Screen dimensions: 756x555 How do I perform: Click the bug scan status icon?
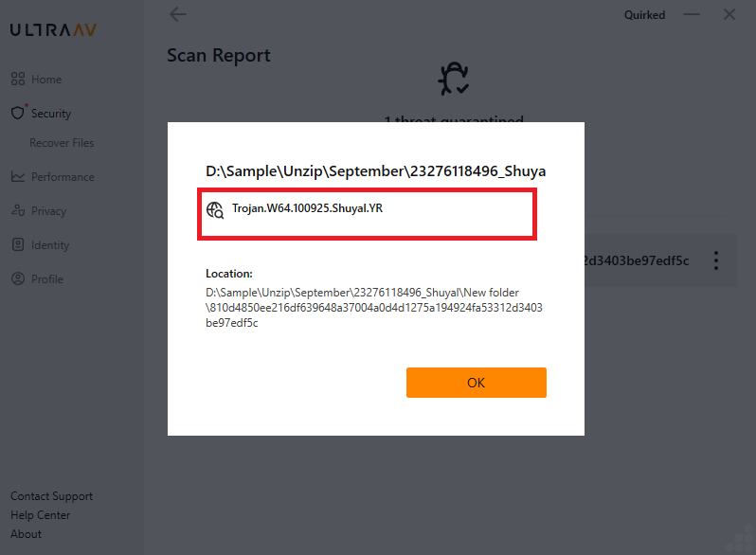[x=453, y=80]
